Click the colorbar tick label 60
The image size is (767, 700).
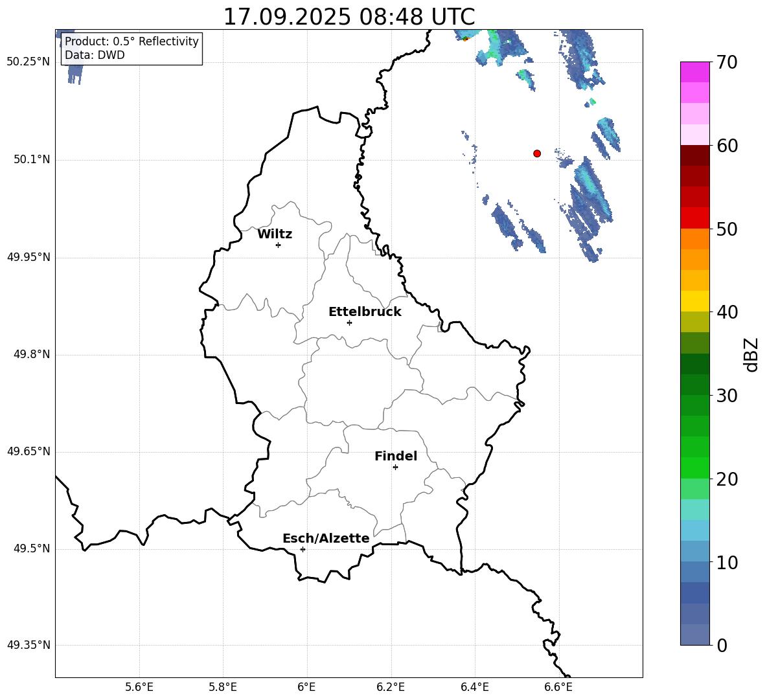(x=727, y=146)
